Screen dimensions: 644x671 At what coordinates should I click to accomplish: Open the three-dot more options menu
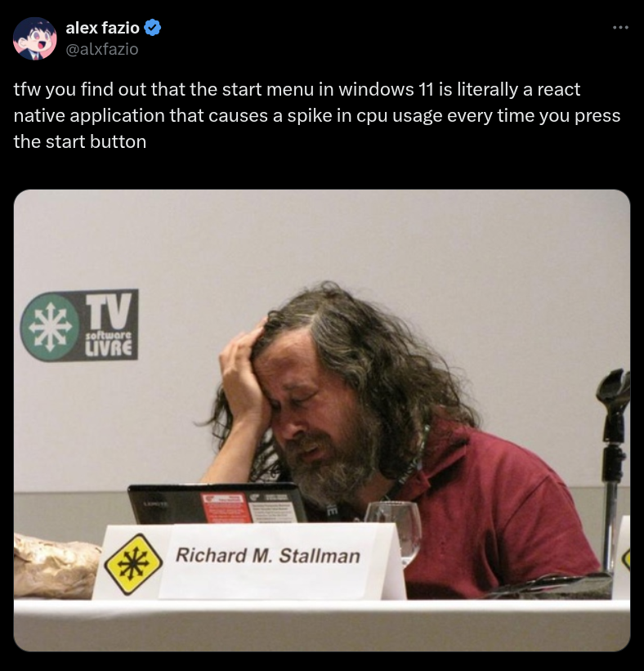[620, 28]
